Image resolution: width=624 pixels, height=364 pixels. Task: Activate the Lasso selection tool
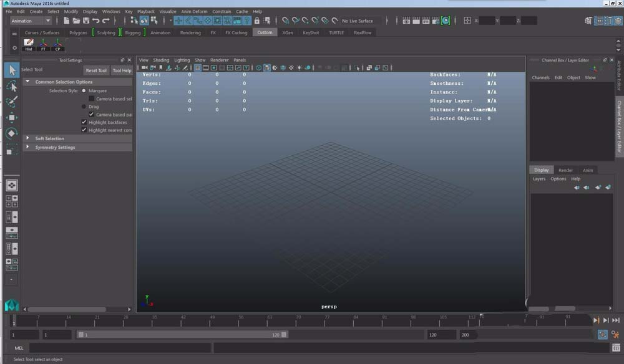[11, 85]
